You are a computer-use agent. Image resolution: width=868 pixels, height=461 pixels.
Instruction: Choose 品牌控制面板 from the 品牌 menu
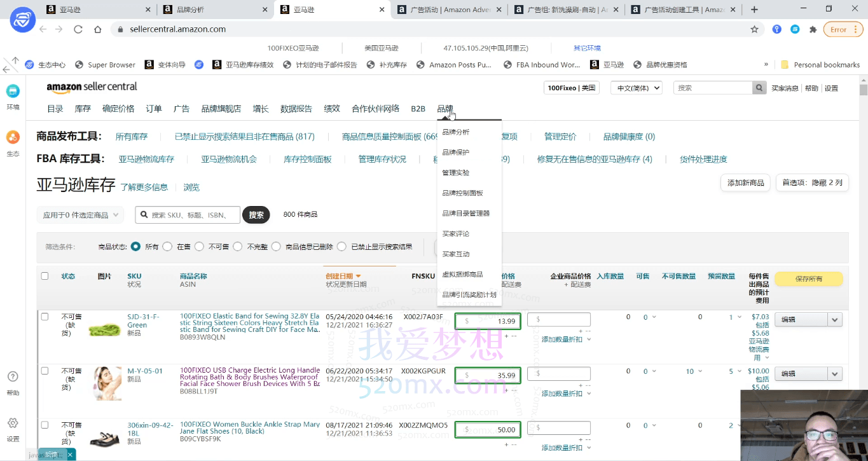(x=462, y=193)
